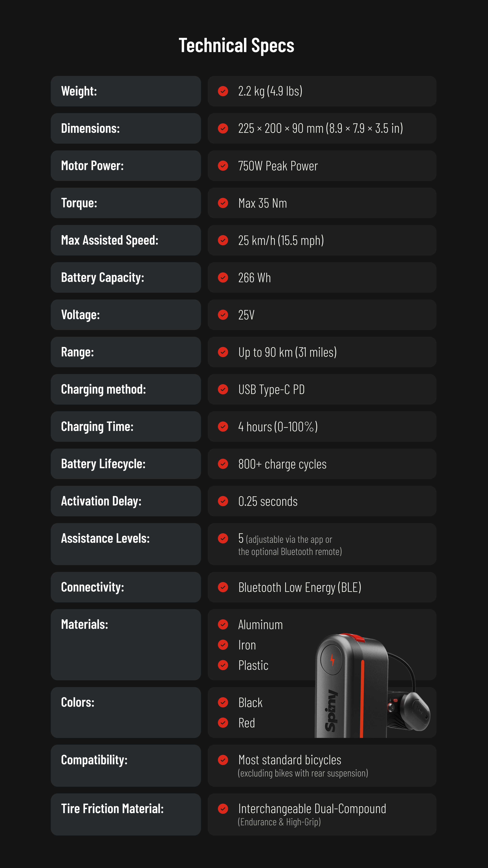488x868 pixels.
Task: Click the 0.25 seconds activation delay value
Action: (268, 501)
